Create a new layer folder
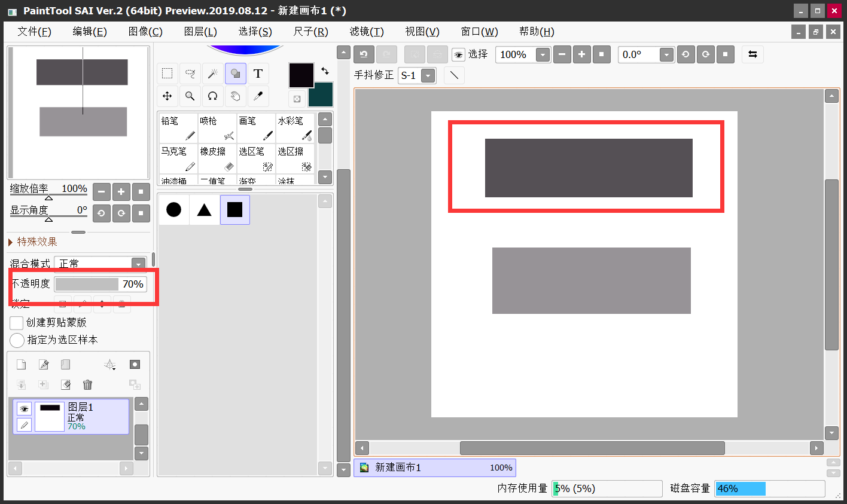Viewport: 847px width, 504px height. [x=66, y=365]
